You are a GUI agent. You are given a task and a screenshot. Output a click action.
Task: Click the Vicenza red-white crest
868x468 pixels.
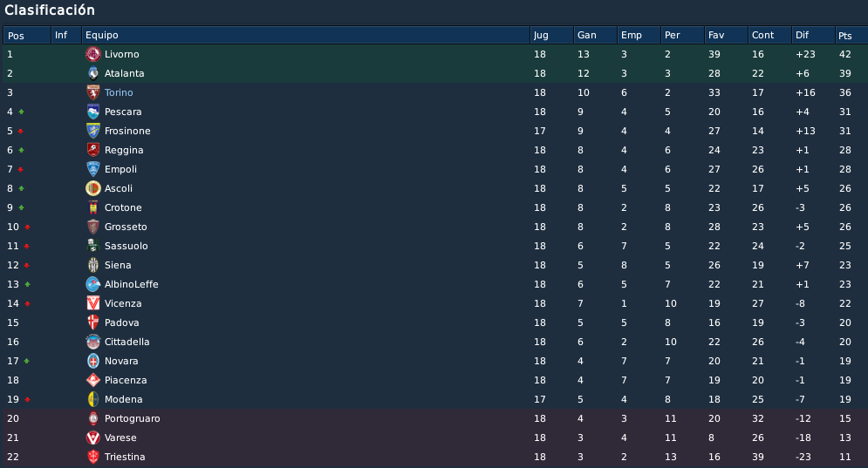click(x=93, y=303)
